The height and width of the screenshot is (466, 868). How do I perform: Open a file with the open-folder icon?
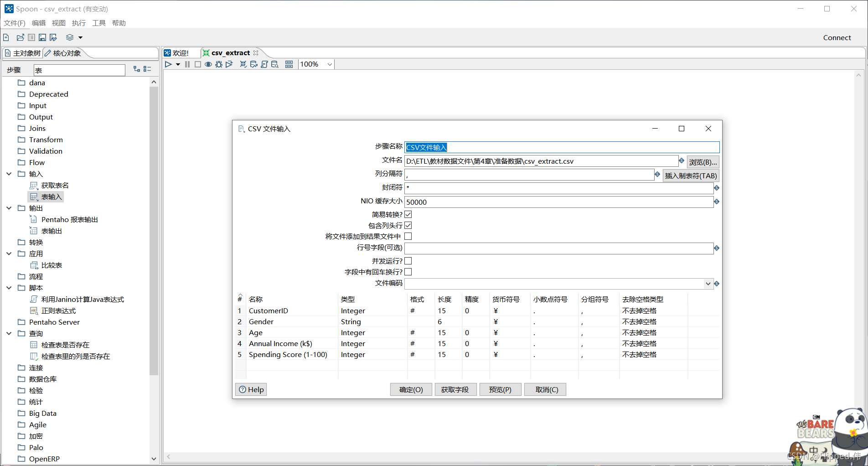[x=20, y=37]
